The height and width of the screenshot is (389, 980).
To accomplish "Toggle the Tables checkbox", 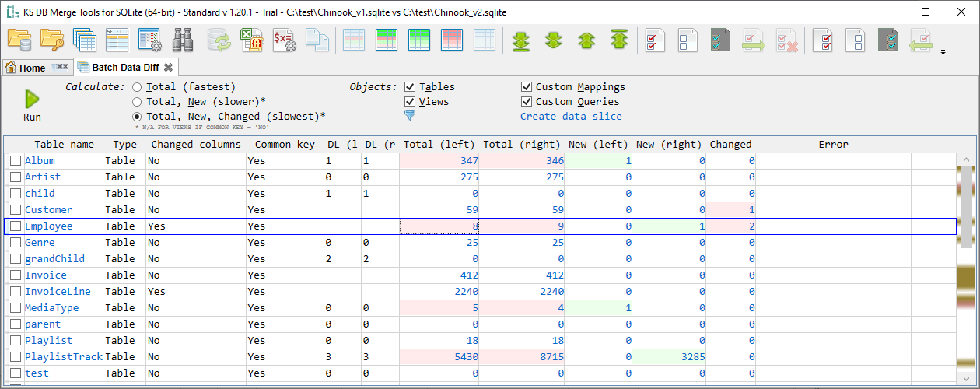I will click(410, 87).
